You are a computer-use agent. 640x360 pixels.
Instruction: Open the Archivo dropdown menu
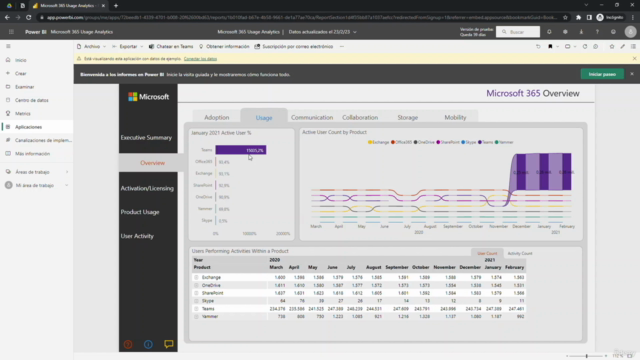91,47
